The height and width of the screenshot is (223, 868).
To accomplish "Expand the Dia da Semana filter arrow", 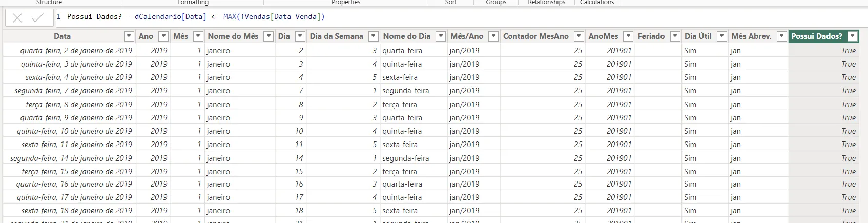I will point(374,36).
